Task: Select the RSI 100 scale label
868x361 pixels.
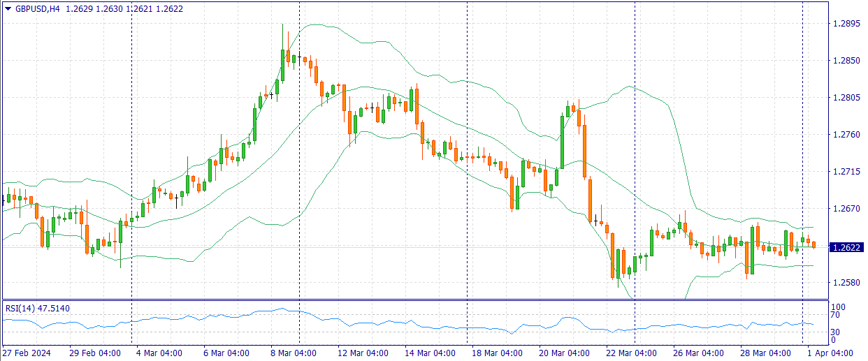Action: [x=837, y=307]
